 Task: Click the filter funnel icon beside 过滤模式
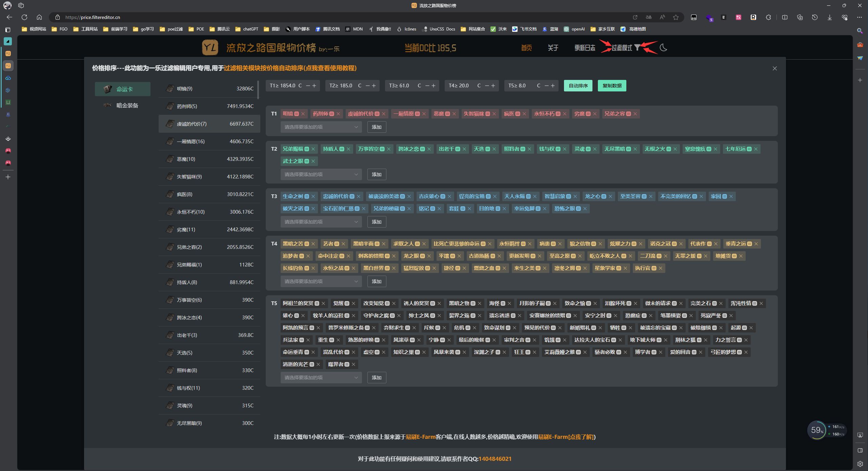click(x=637, y=47)
